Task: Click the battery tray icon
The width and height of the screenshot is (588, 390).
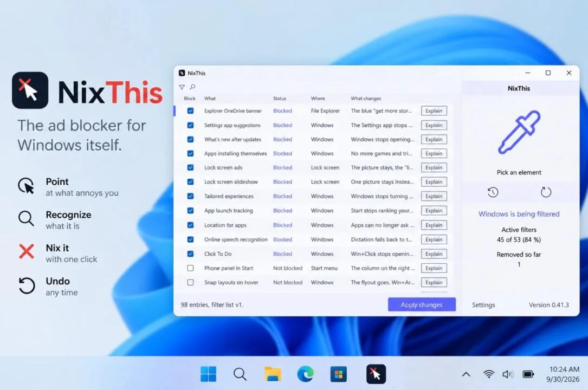Action: pos(528,374)
